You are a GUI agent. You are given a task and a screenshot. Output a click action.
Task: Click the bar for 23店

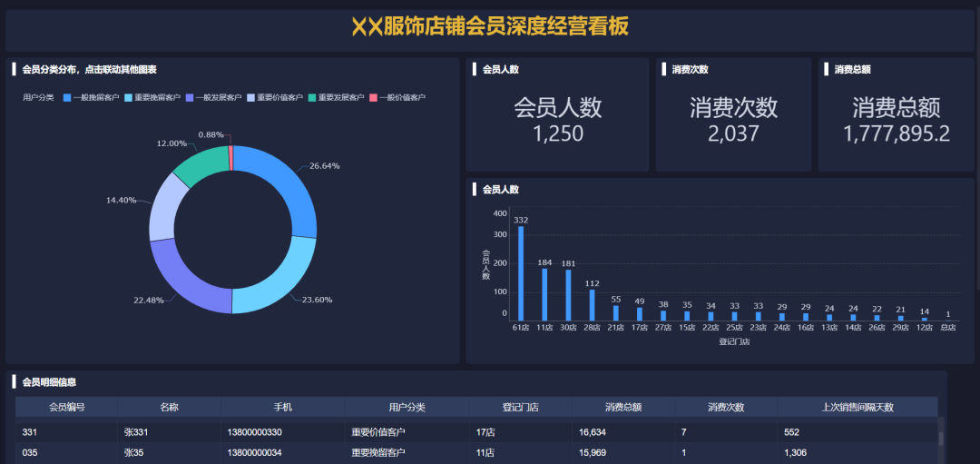click(x=758, y=316)
